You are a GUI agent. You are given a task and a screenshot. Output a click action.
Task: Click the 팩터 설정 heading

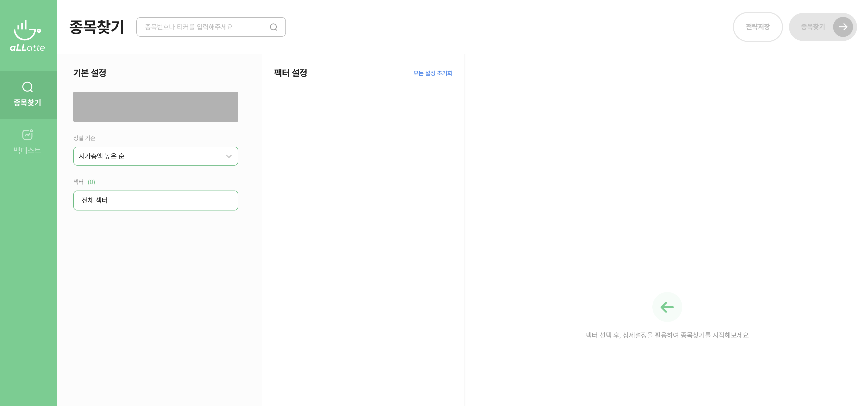[x=290, y=73]
